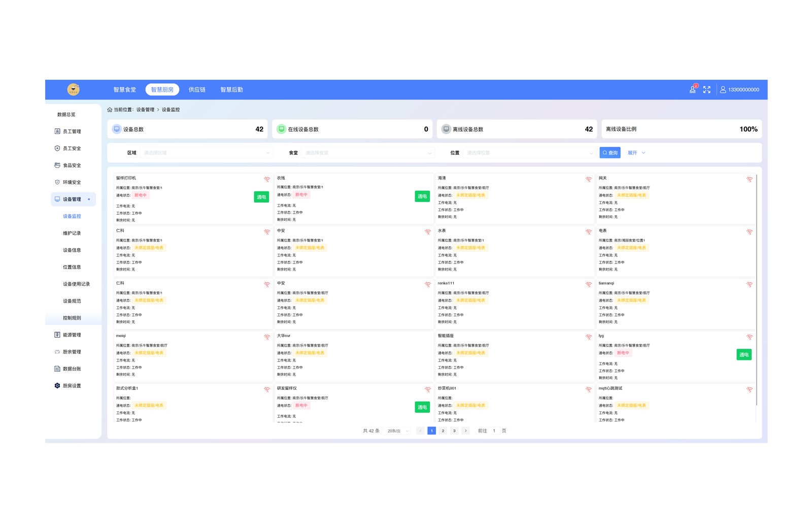Click the 数据台账 sidebar icon
812x528 pixels.
57,369
